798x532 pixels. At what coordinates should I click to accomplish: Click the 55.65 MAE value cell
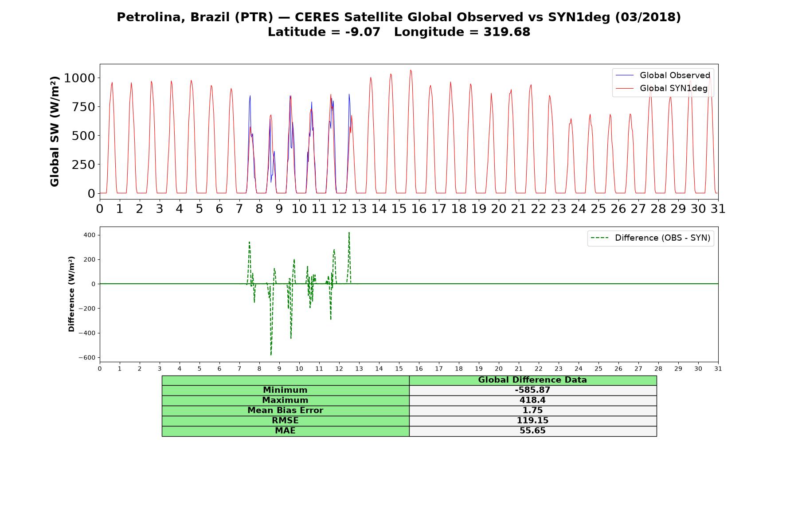click(x=532, y=431)
